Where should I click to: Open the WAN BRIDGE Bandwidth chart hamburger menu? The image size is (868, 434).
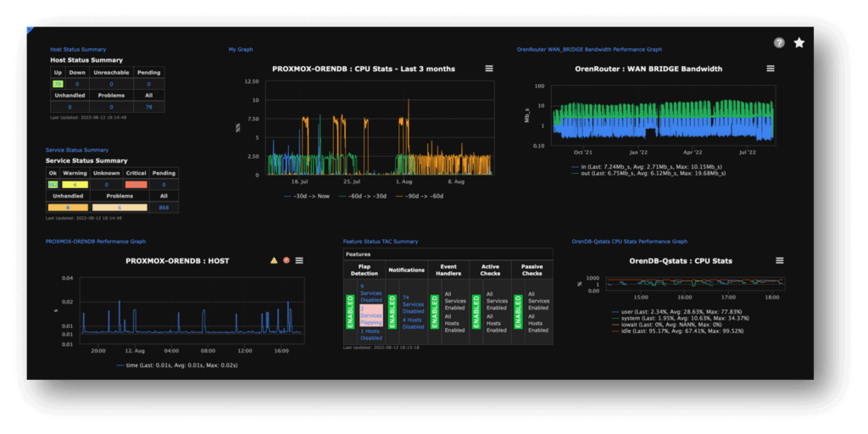(771, 68)
